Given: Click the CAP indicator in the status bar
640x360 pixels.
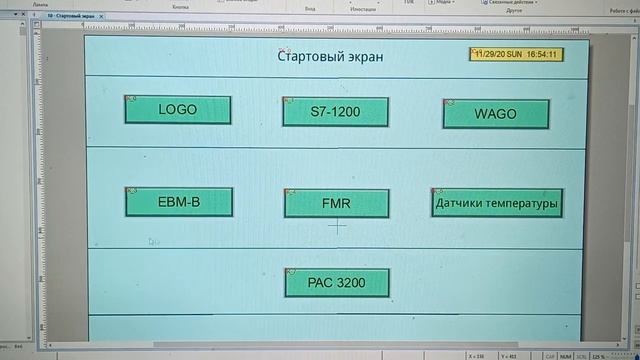Looking at the screenshot, I should point(550,357).
